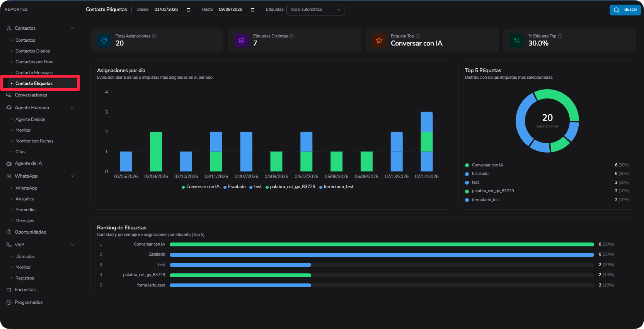Collapse the WhatsApp sidebar group chevron
Image resolution: width=644 pixels, height=329 pixels.
pos(72,176)
